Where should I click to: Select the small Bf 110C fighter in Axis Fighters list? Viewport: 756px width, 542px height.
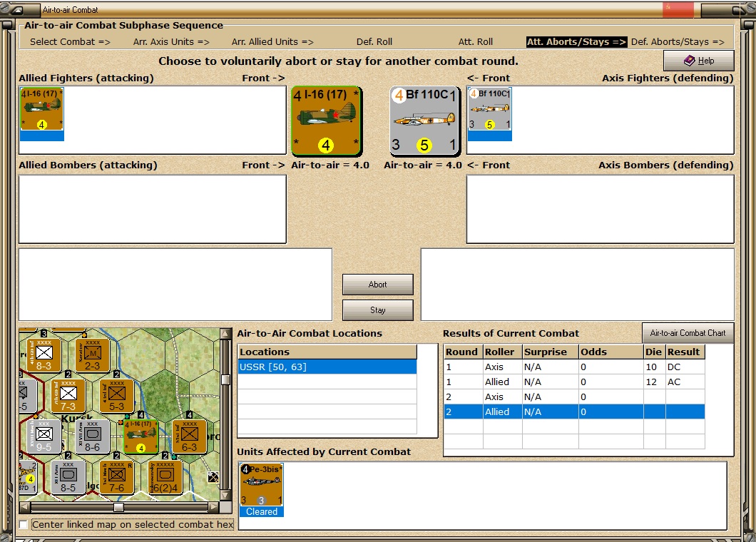tap(489, 114)
